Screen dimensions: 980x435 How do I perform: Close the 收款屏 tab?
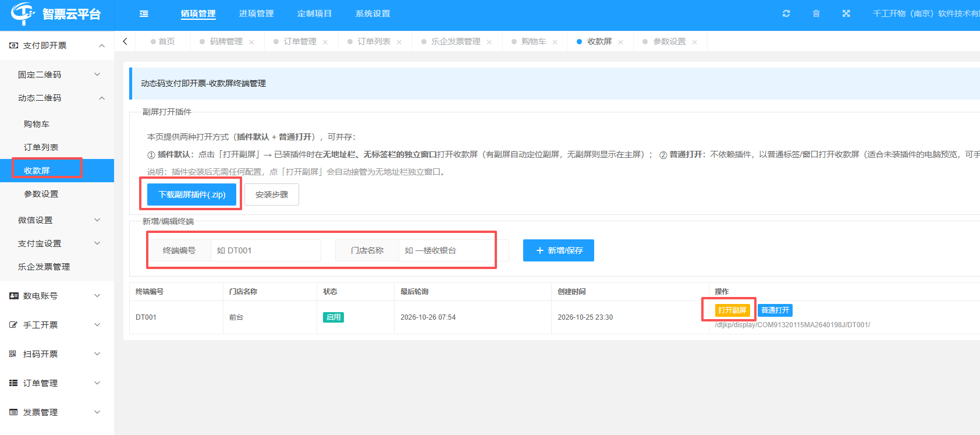[621, 42]
